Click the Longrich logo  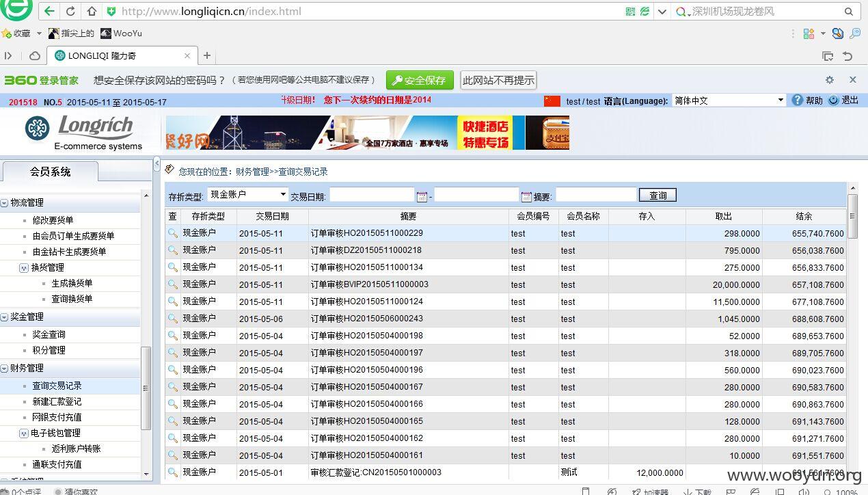(x=83, y=132)
